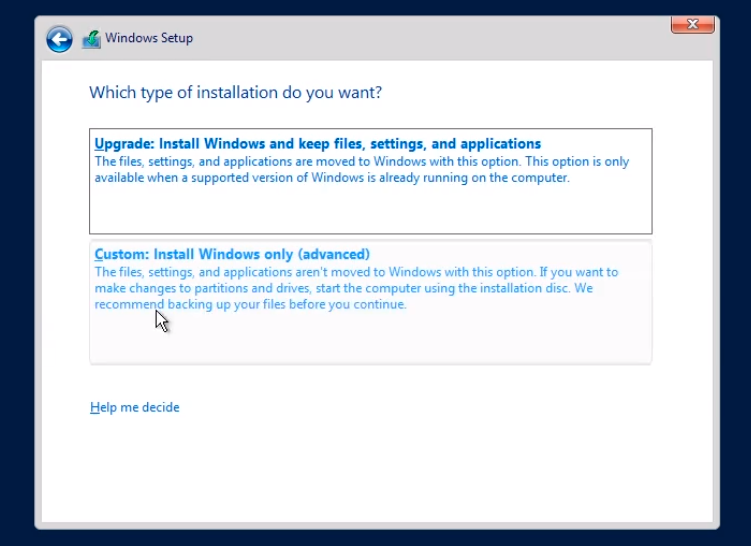The height and width of the screenshot is (546, 751).
Task: Open the Help me decide link
Action: point(135,407)
